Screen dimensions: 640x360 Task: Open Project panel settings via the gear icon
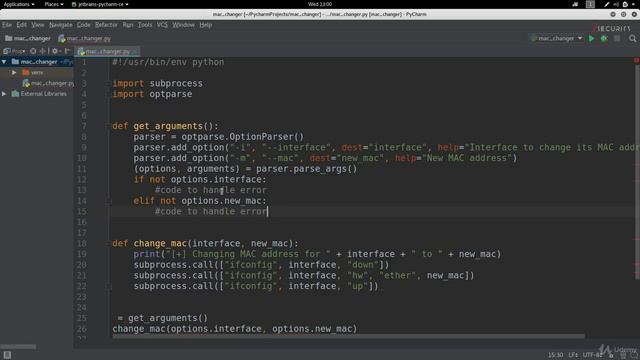pos(55,51)
